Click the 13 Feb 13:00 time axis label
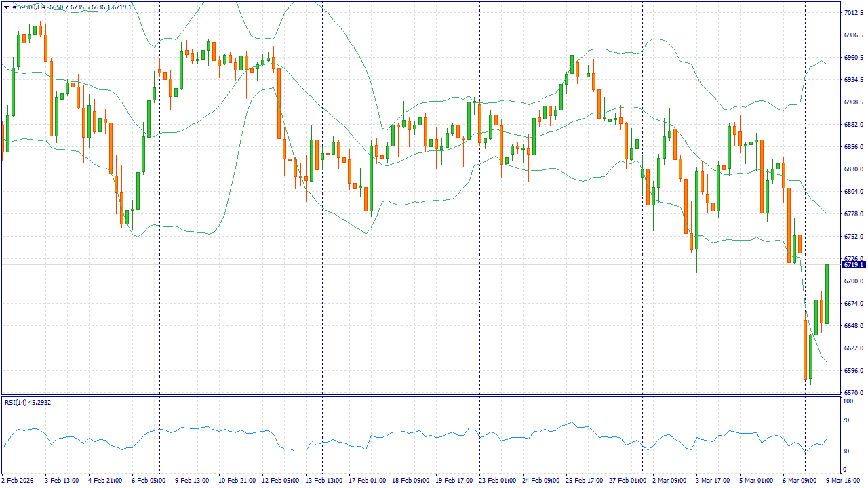The height and width of the screenshot is (488, 868). (x=325, y=481)
